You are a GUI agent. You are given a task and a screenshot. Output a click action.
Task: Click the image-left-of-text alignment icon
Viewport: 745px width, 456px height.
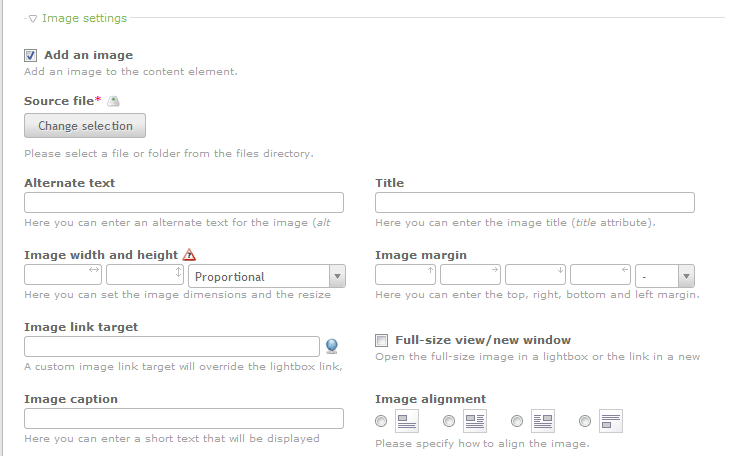[475, 421]
